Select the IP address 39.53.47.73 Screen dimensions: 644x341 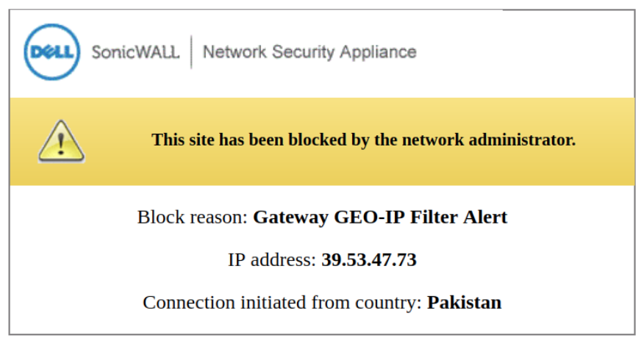pos(369,259)
